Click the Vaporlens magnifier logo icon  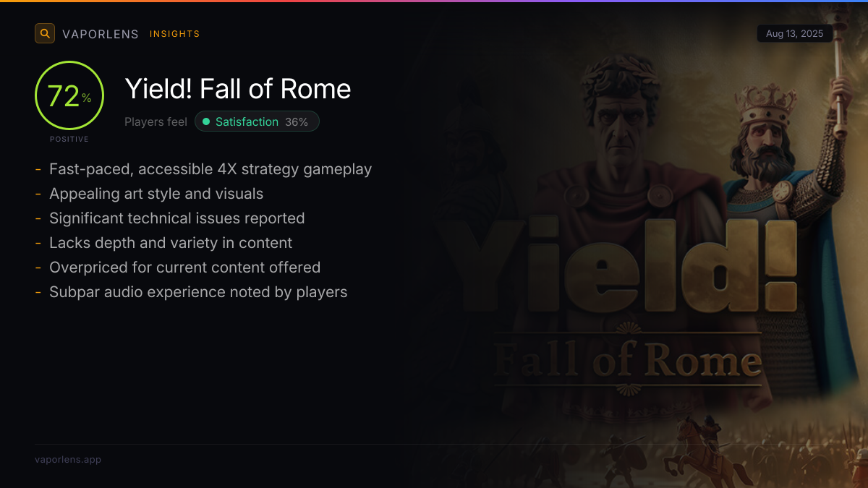tap(45, 33)
